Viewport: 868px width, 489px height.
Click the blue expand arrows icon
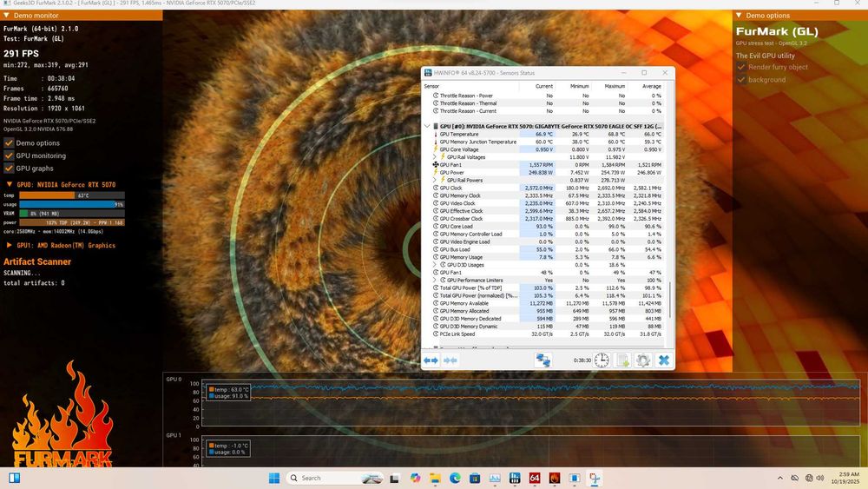[x=431, y=360]
